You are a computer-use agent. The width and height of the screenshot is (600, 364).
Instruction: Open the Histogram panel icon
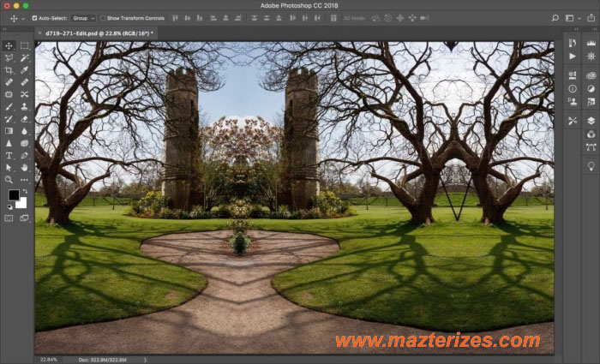click(x=591, y=43)
